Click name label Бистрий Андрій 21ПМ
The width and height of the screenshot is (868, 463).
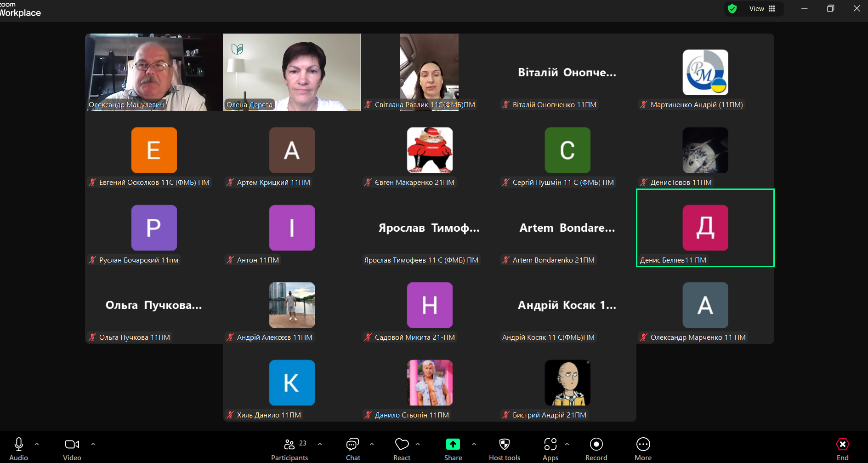point(550,415)
